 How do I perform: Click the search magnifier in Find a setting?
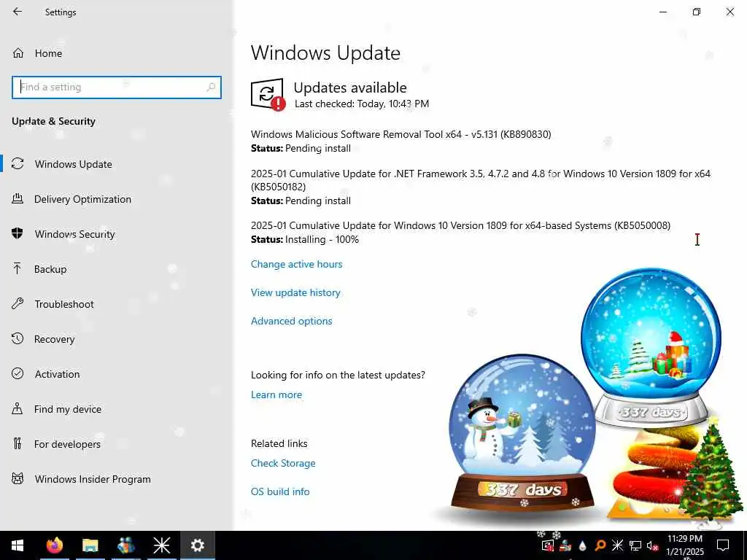[x=211, y=87]
